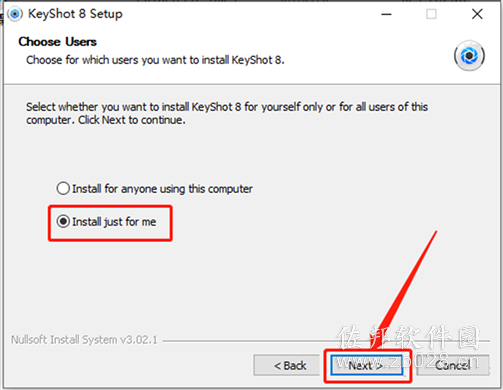Click the KeyShot icon in the title bar
The image size is (503, 390).
[15, 14]
